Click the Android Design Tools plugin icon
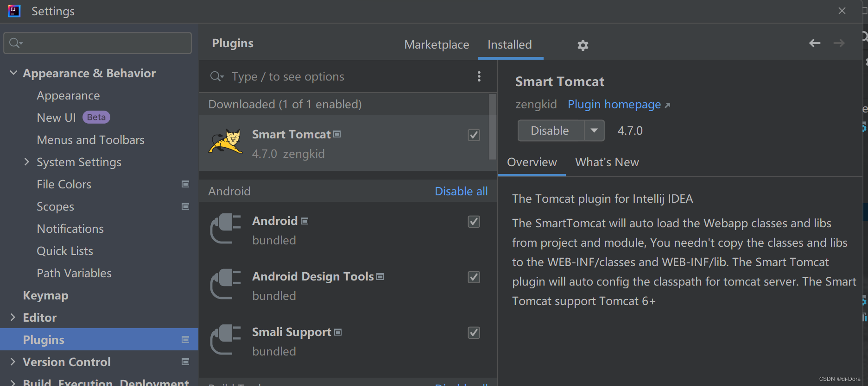868x386 pixels. [226, 284]
